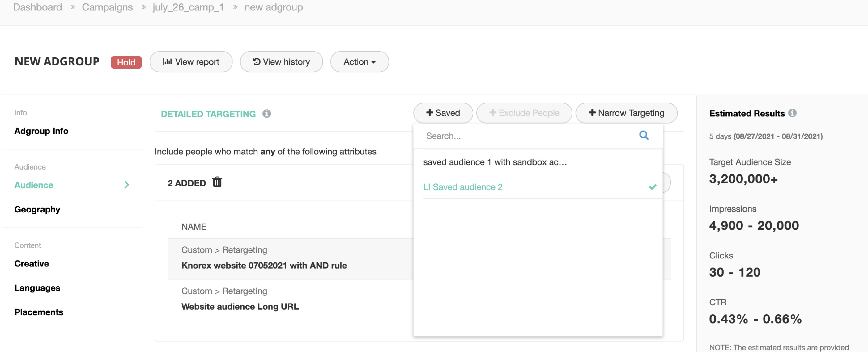Click Estimated Results info icon
Viewport: 868px width, 352px height.
pos(792,113)
